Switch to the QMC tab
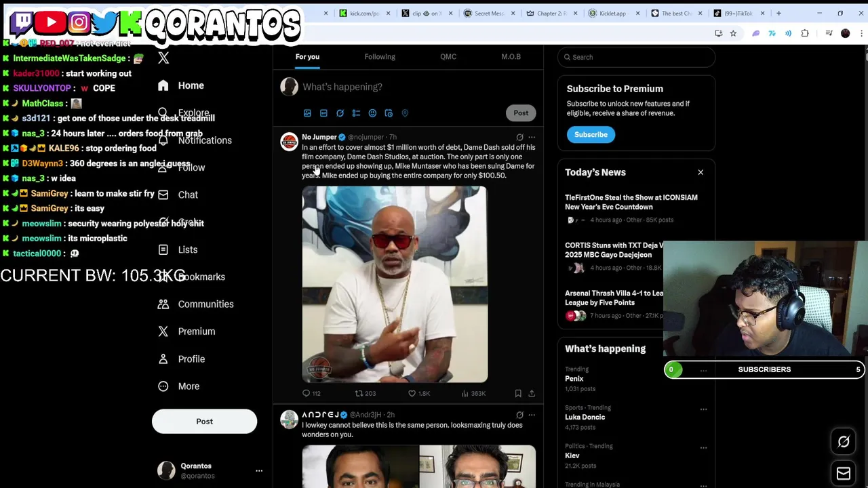The width and height of the screenshot is (868, 488). 448,57
